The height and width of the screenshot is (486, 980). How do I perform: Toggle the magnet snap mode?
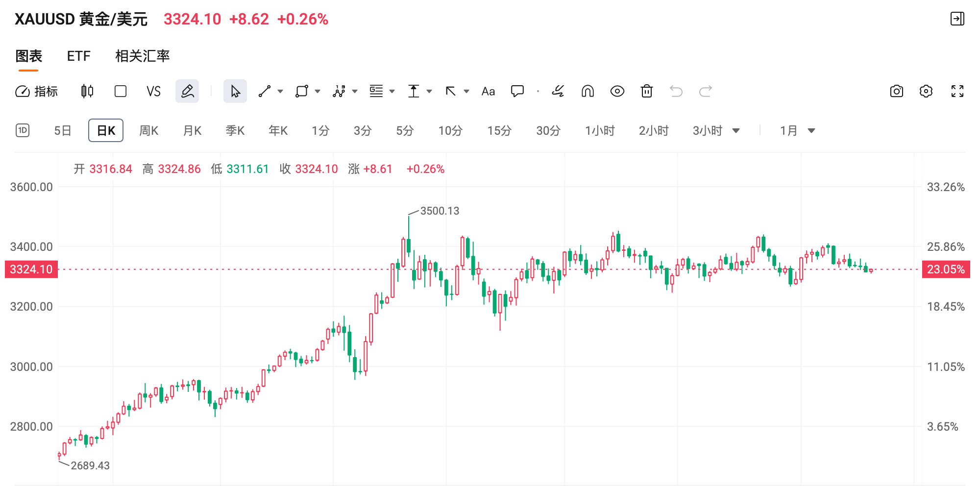tap(588, 92)
